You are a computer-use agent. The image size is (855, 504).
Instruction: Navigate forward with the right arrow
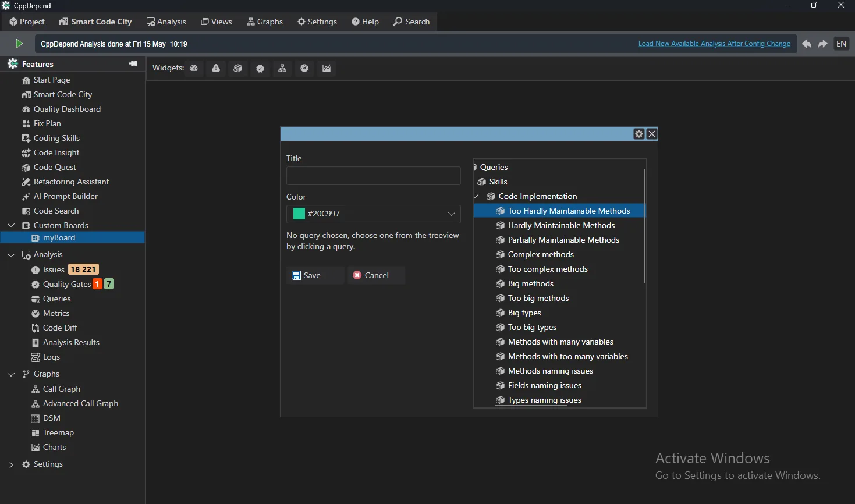[823, 44]
